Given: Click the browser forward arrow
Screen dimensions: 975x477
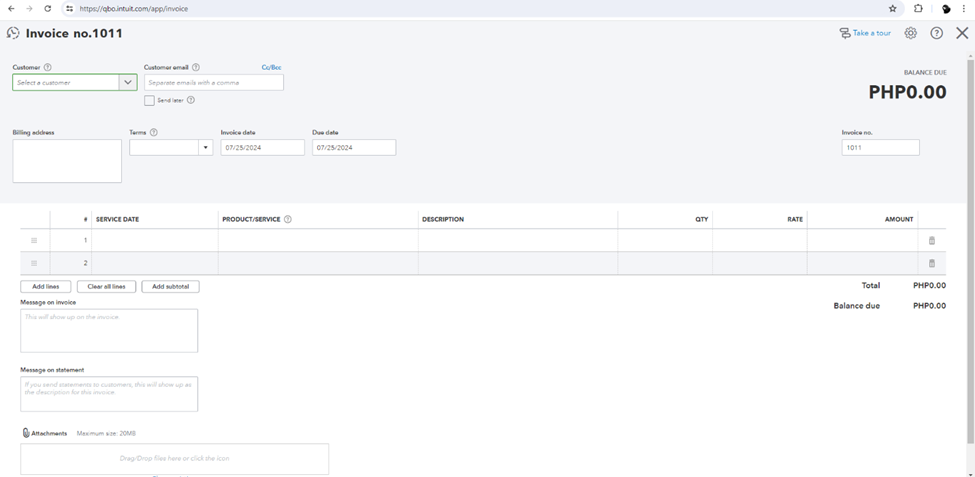Looking at the screenshot, I should 29,9.
